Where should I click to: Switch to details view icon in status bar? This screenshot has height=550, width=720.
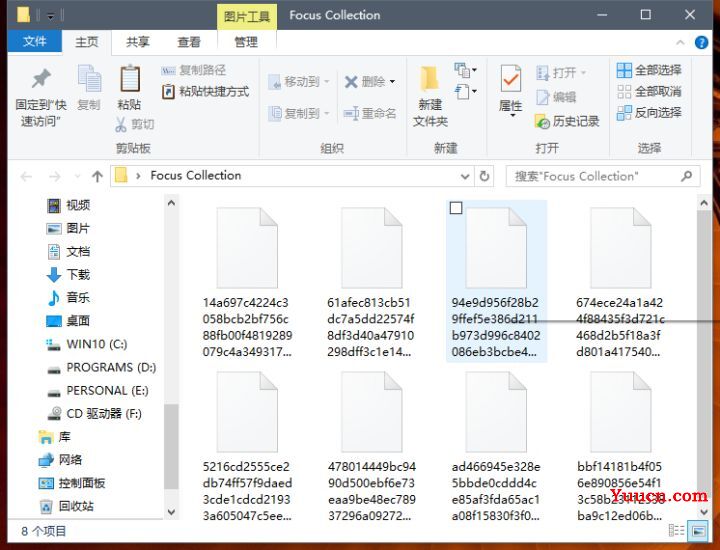pos(676,531)
